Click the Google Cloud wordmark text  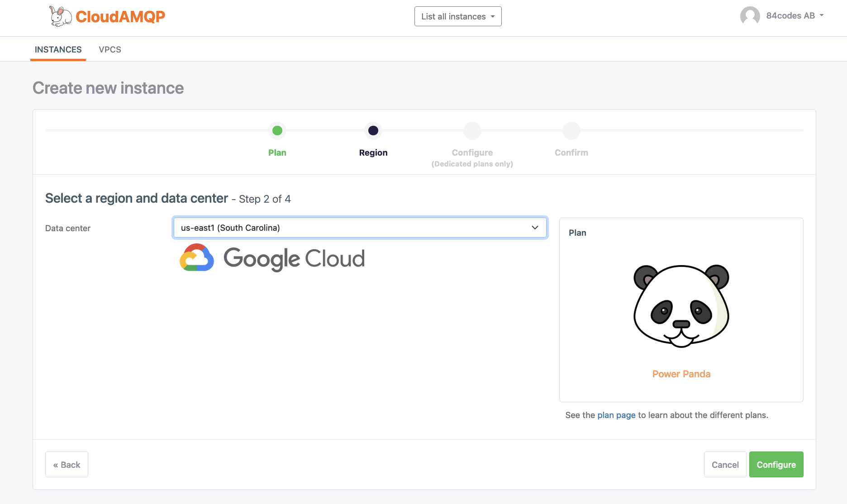pos(294,259)
